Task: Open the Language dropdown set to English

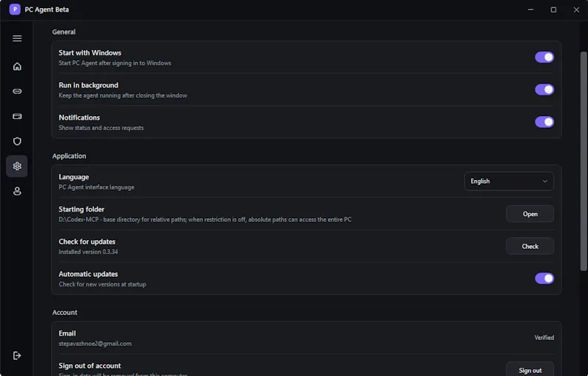Action: tap(509, 181)
